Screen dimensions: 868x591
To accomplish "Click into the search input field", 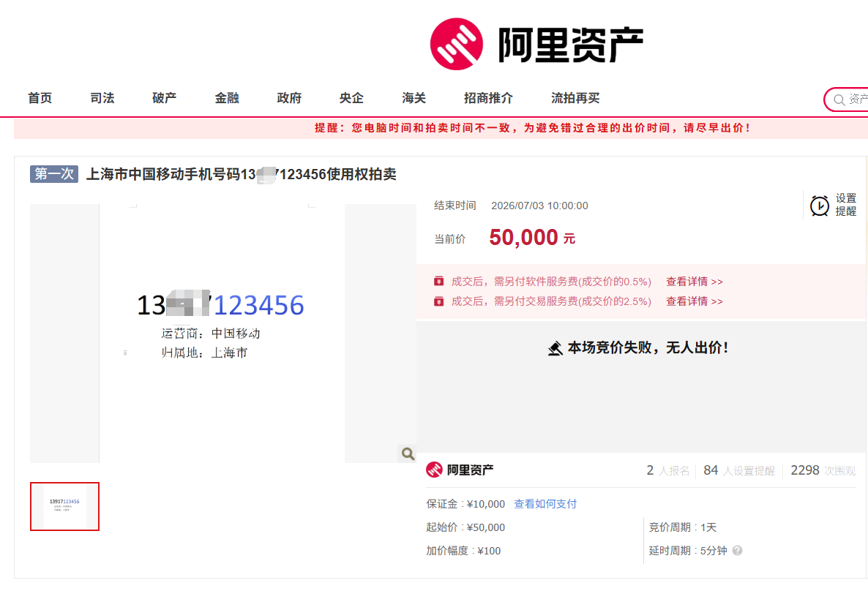I will click(858, 99).
